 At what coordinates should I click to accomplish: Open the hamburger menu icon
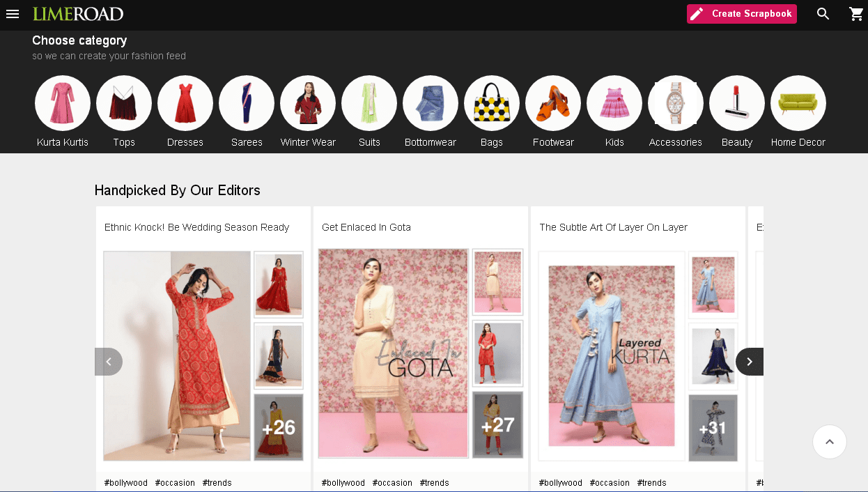click(x=13, y=14)
